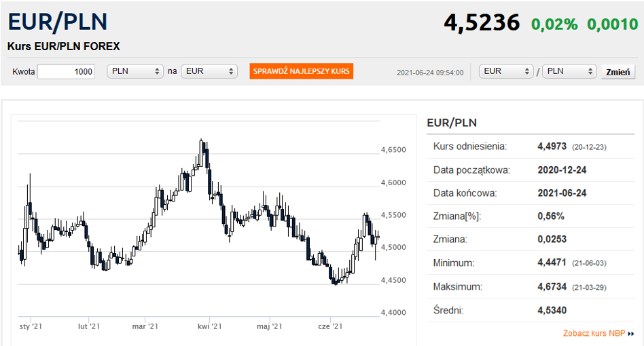Click the 4,6500 price level label
644x346 pixels.
coord(394,150)
